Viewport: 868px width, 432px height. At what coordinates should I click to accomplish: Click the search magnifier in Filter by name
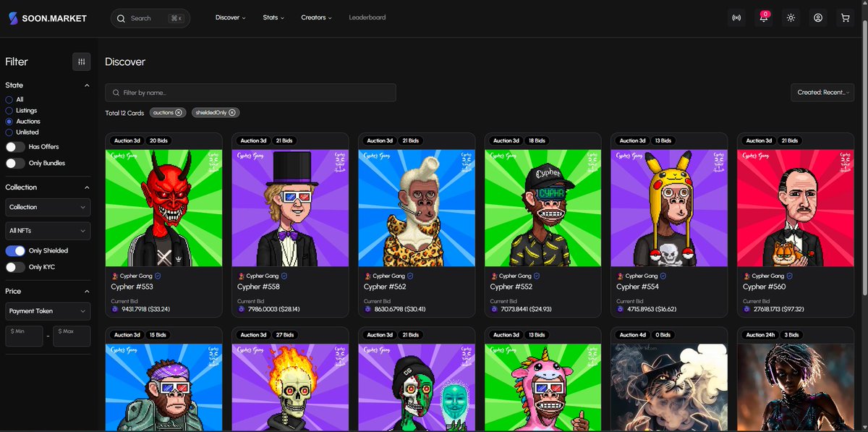pos(116,93)
